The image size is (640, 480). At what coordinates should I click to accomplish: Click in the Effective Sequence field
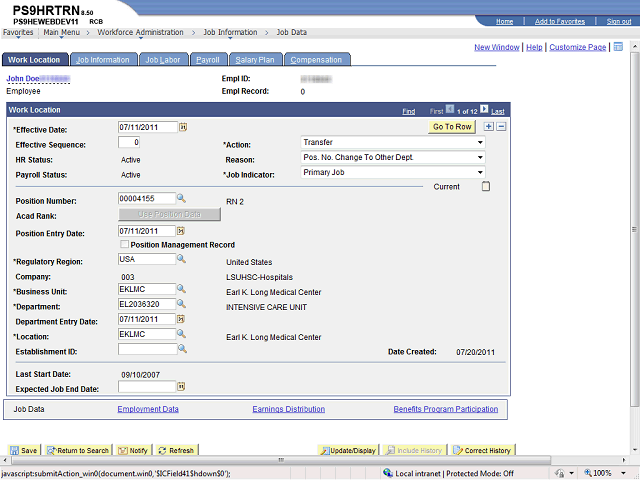(129, 142)
